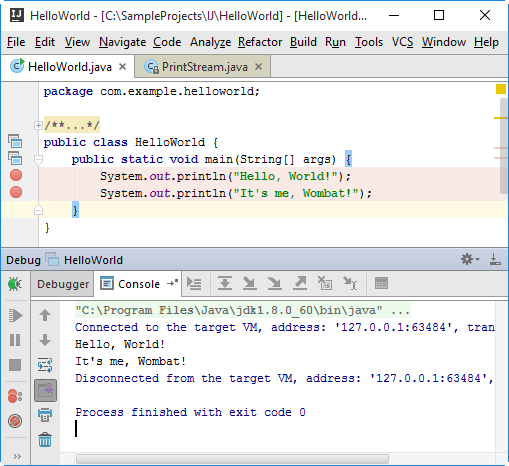Image resolution: width=509 pixels, height=466 pixels.
Task: Open the Edit menu
Action: [x=45, y=42]
